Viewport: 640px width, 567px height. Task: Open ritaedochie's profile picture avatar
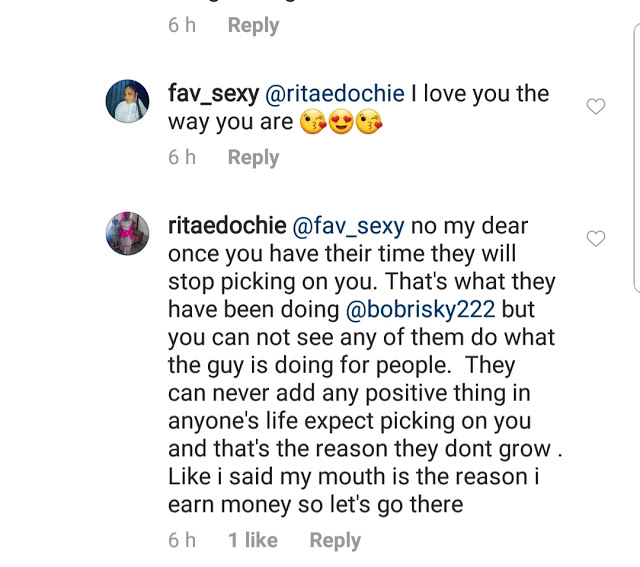coord(128,233)
